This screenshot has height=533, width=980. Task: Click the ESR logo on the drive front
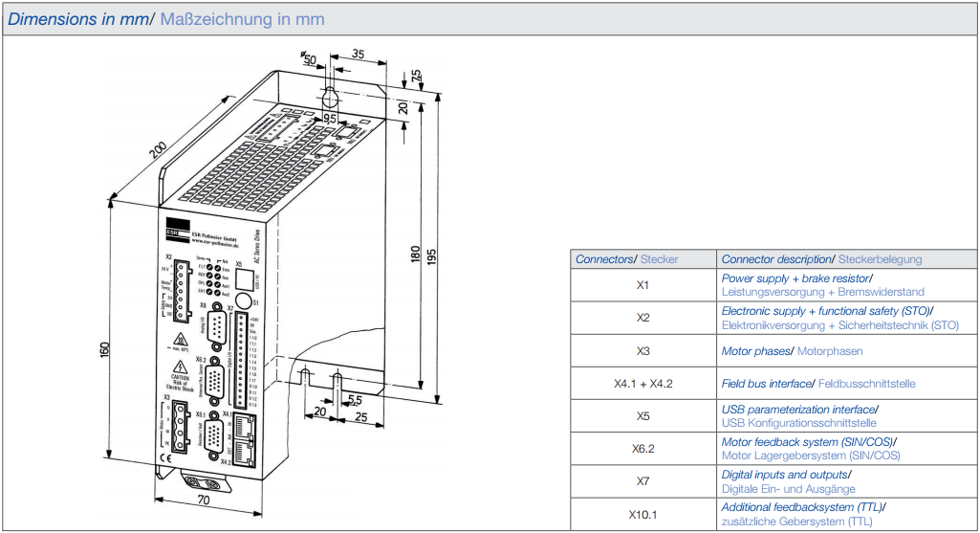[178, 229]
